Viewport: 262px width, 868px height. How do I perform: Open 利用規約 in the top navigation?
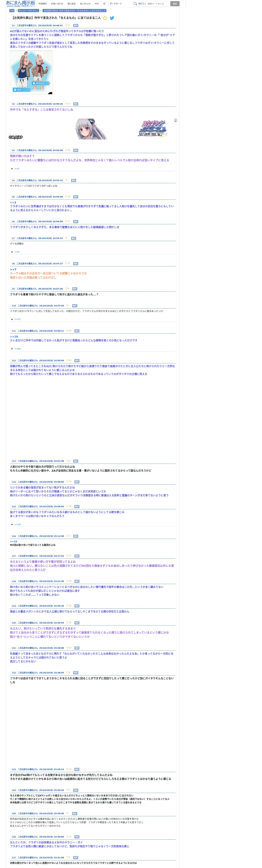point(43,4)
